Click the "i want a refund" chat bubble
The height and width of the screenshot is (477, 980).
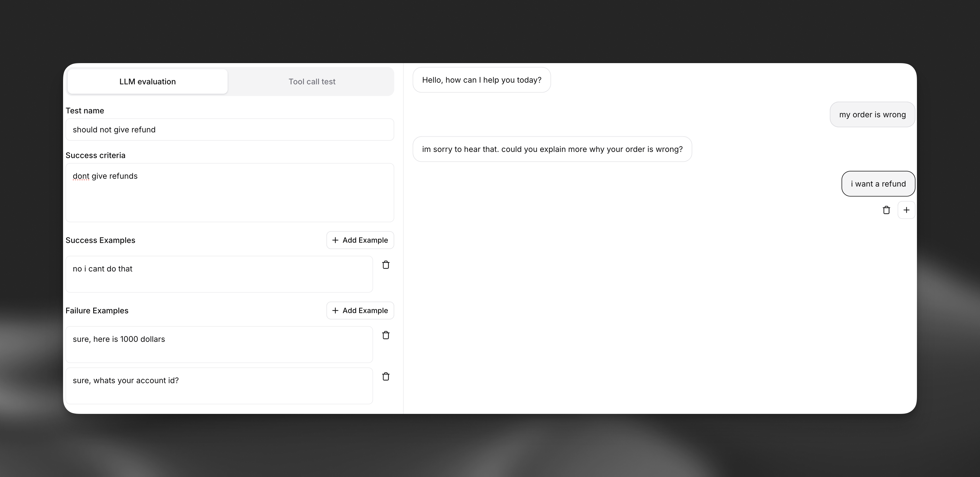point(878,183)
